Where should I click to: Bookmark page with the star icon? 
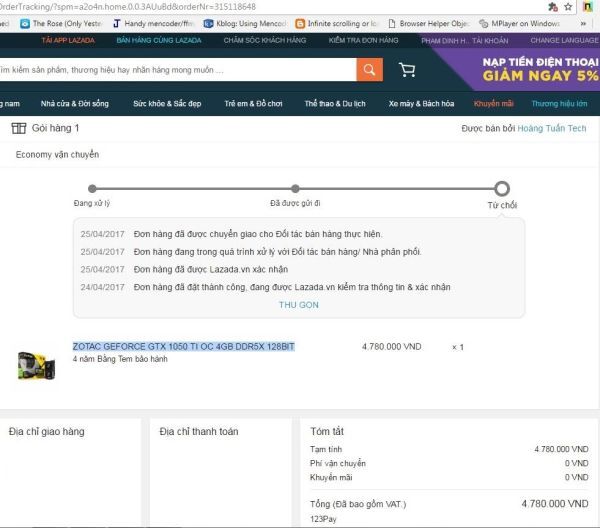568,7
